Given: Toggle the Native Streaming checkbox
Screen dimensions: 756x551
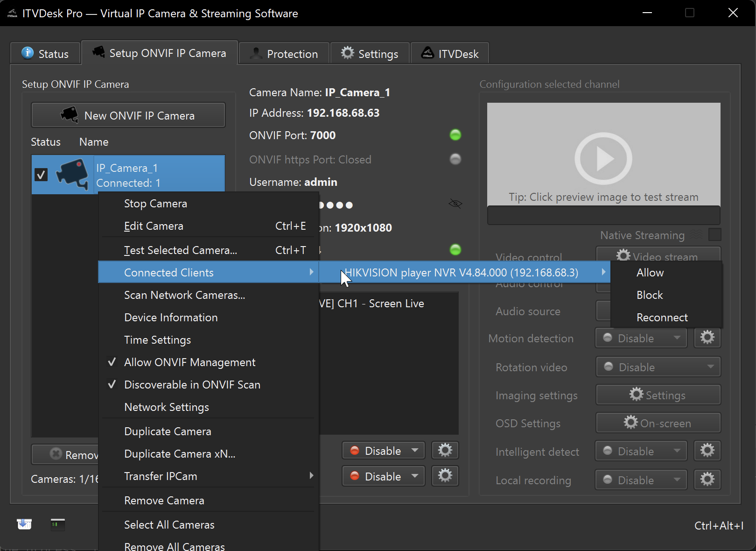Looking at the screenshot, I should click(x=714, y=234).
